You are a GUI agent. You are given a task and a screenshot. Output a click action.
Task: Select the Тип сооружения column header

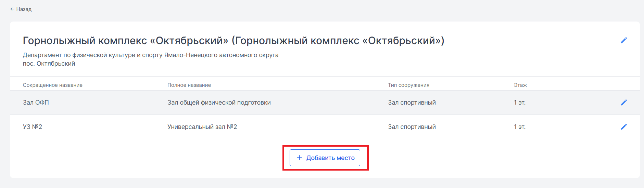408,85
